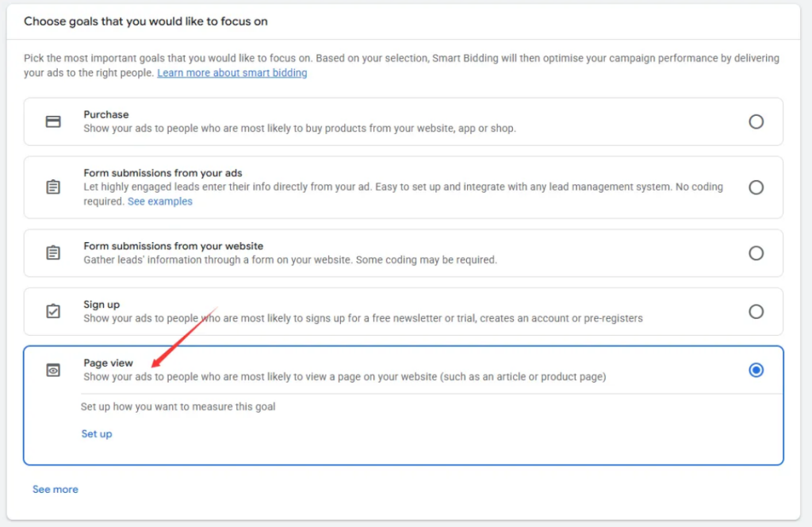This screenshot has width=812, height=527.
Task: Click the 'Purchase' goal title text
Action: [x=106, y=114]
